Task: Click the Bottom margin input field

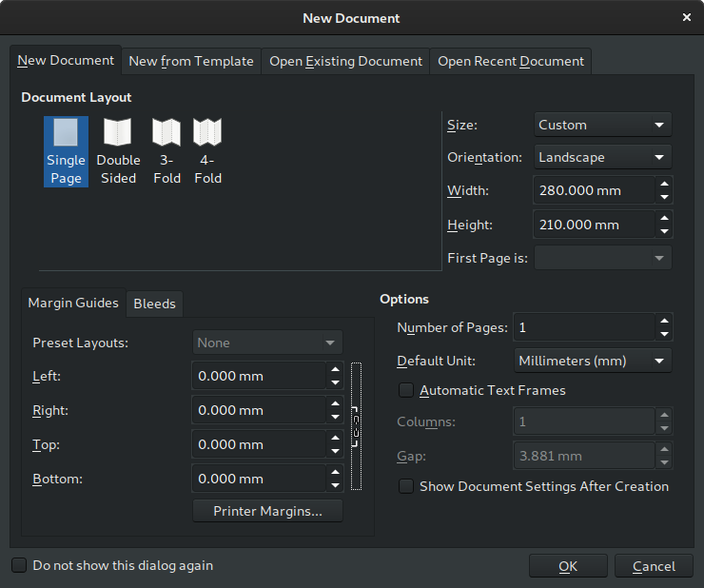Action: (259, 479)
